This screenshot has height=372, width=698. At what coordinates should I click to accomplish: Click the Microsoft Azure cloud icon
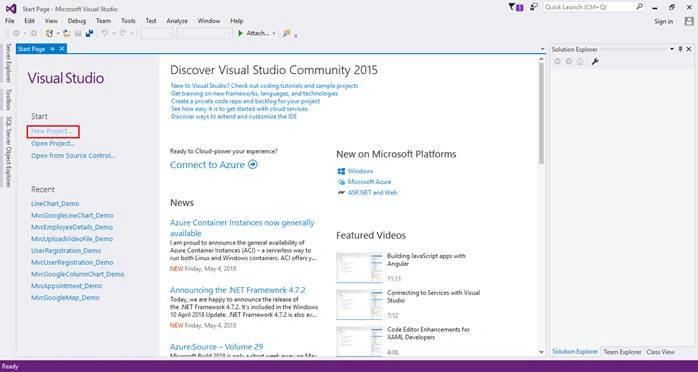(341, 182)
